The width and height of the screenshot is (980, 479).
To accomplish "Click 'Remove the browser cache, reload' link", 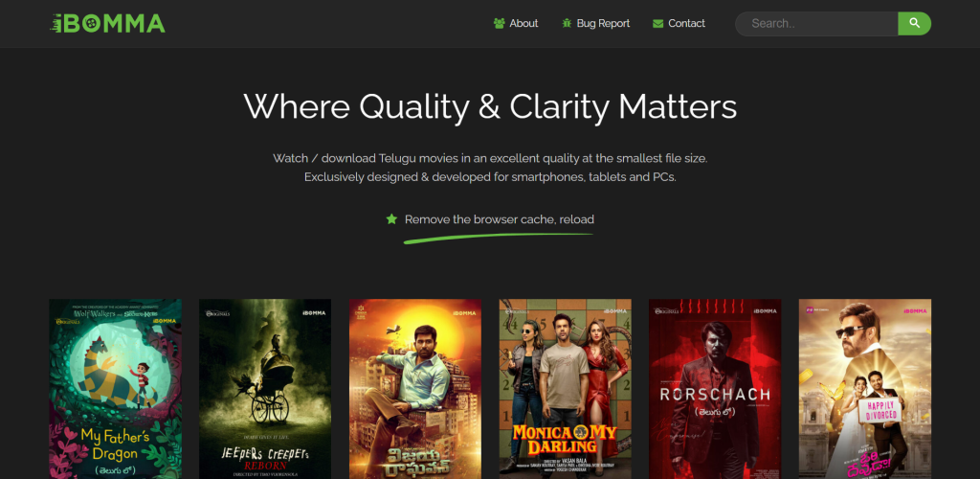I will pyautogui.click(x=499, y=219).
